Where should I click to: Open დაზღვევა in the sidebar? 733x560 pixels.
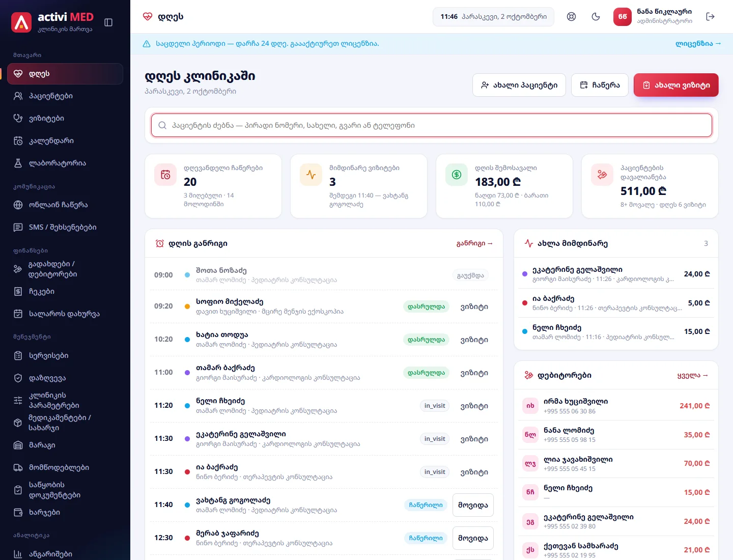pyautogui.click(x=65, y=378)
